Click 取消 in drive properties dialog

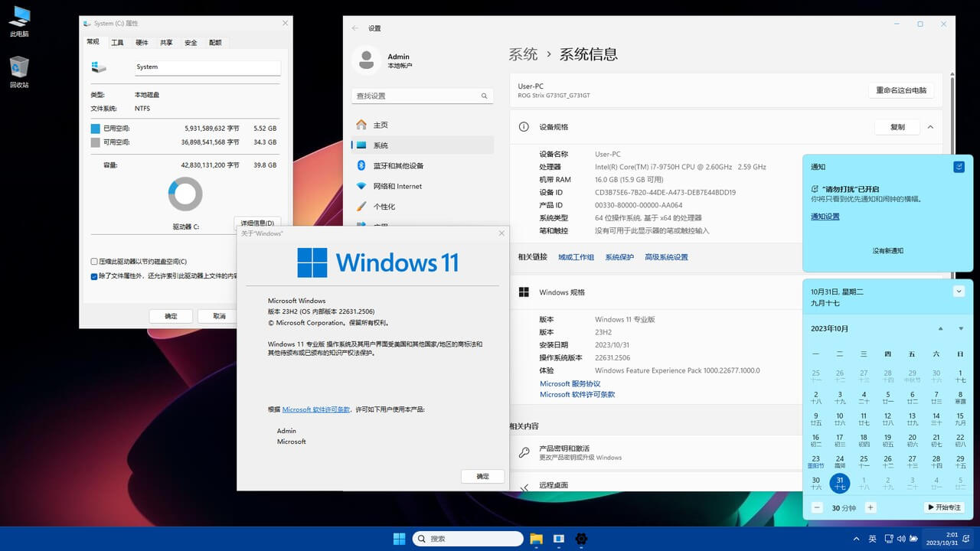[219, 316]
